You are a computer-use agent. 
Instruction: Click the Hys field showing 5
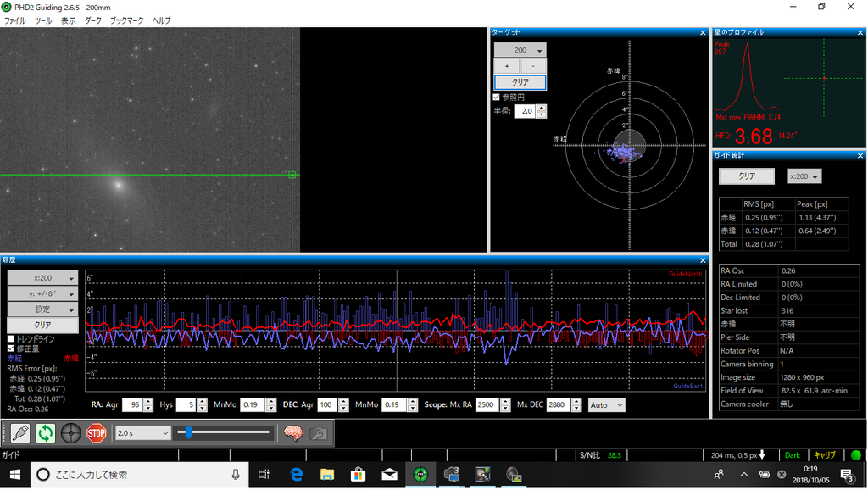click(x=186, y=405)
